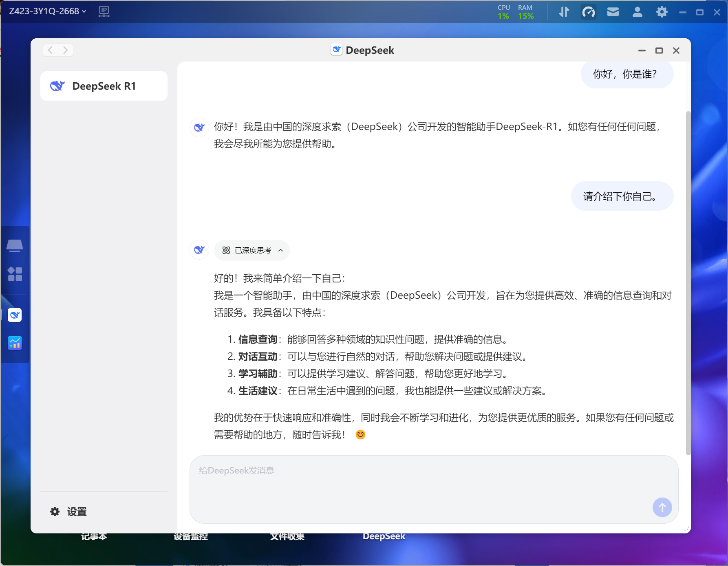The image size is (728, 566).
Task: Open the mail messages icon
Action: pos(613,12)
